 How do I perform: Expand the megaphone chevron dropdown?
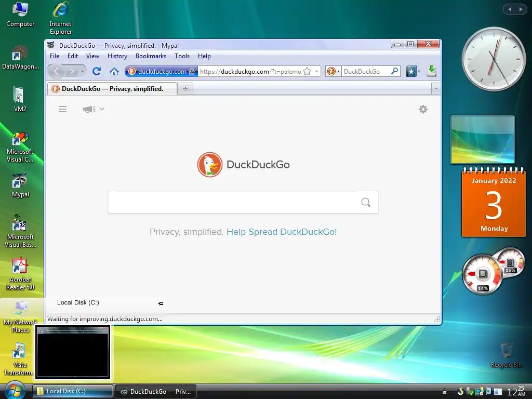coord(102,109)
